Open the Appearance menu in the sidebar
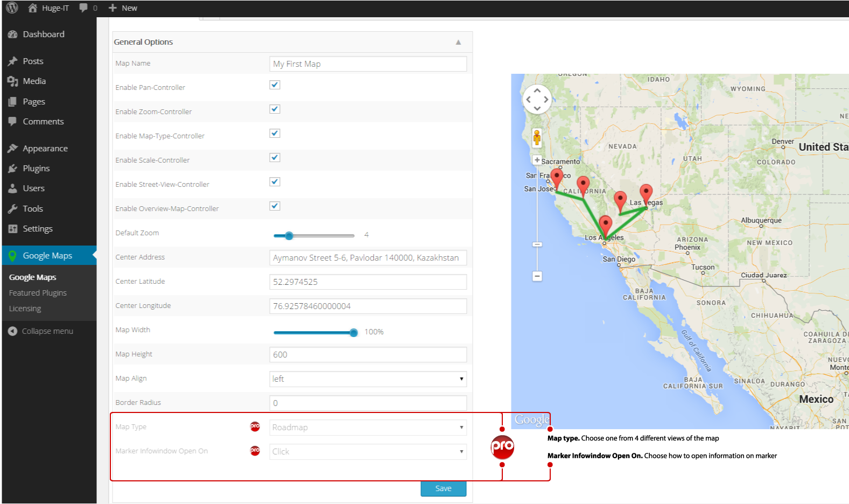The width and height of the screenshot is (849, 504). [x=45, y=149]
